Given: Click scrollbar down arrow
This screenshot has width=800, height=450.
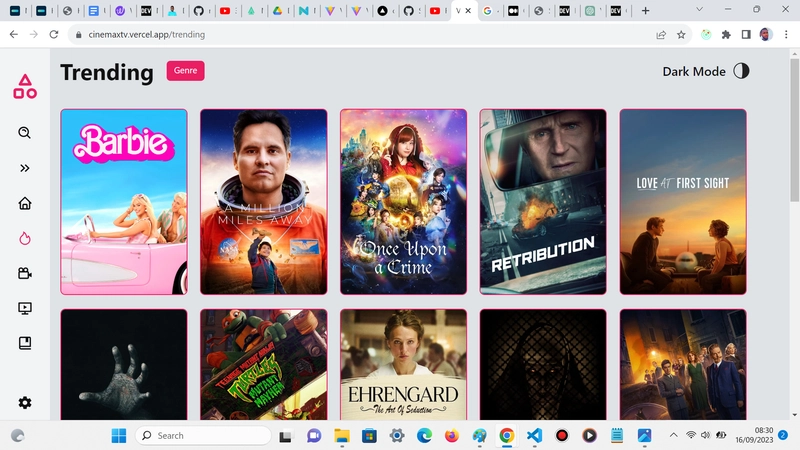Looking at the screenshot, I should pos(794,415).
